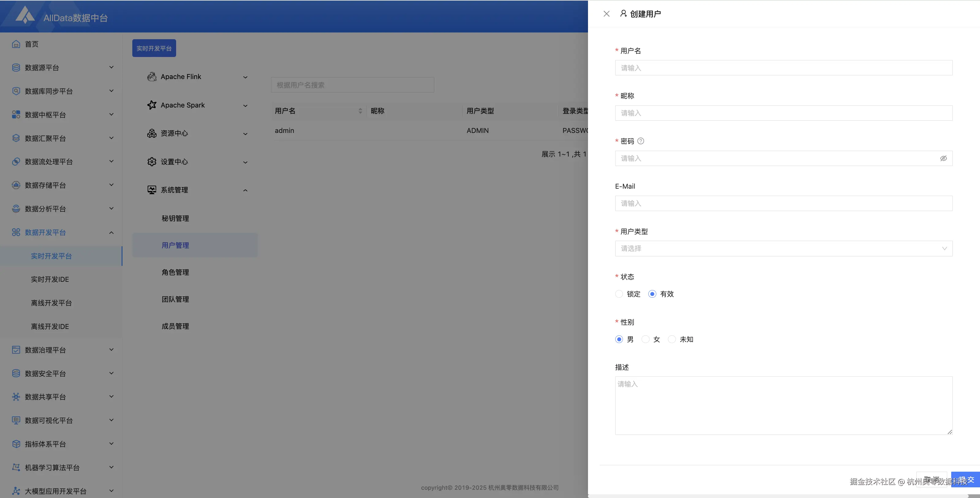
Task: Toggle password visibility eye icon
Action: point(944,158)
